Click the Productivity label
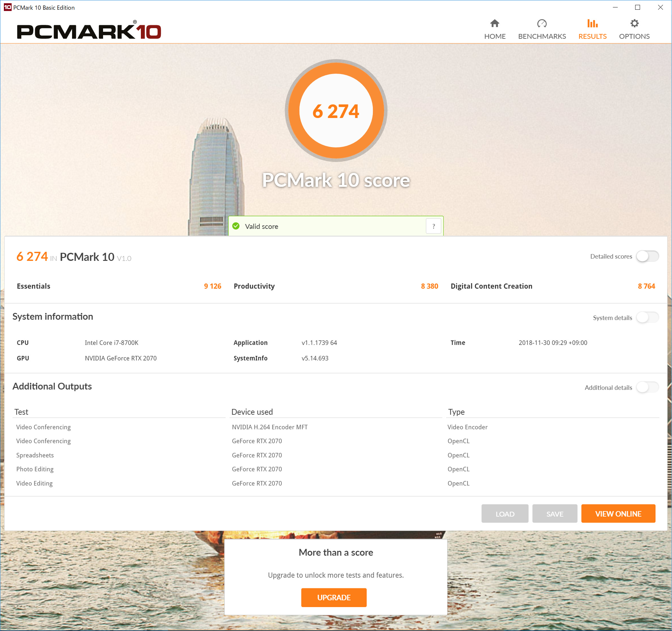Viewport: 672px width, 631px height. [x=254, y=286]
